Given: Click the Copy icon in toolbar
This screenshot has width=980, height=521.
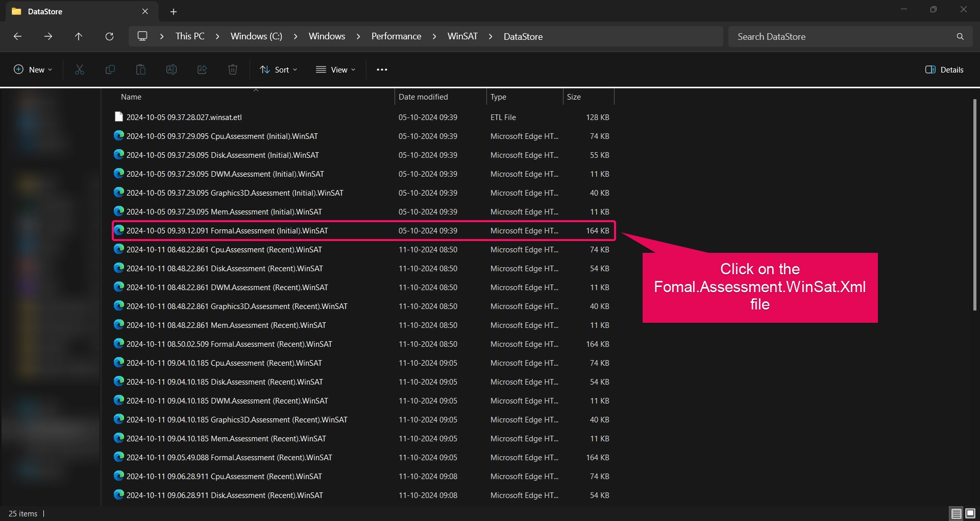Looking at the screenshot, I should (x=110, y=69).
